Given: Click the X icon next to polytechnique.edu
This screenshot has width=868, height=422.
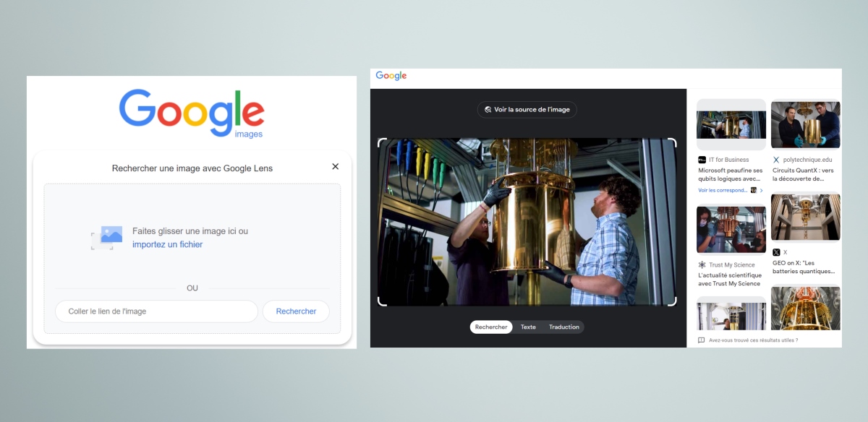Looking at the screenshot, I should click(x=776, y=160).
